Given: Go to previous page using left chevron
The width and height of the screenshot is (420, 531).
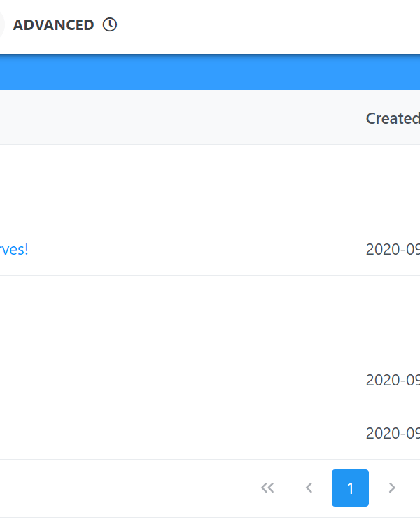Looking at the screenshot, I should [x=309, y=488].
